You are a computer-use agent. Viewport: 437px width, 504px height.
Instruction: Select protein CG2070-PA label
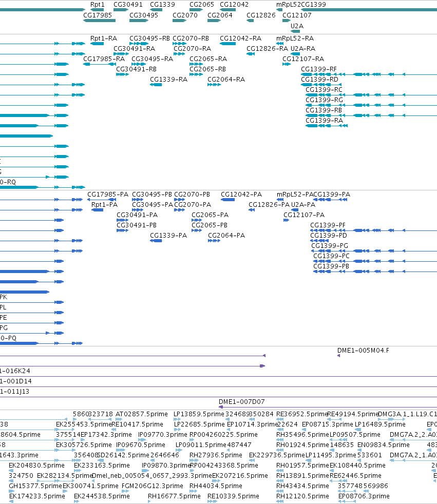(193, 205)
